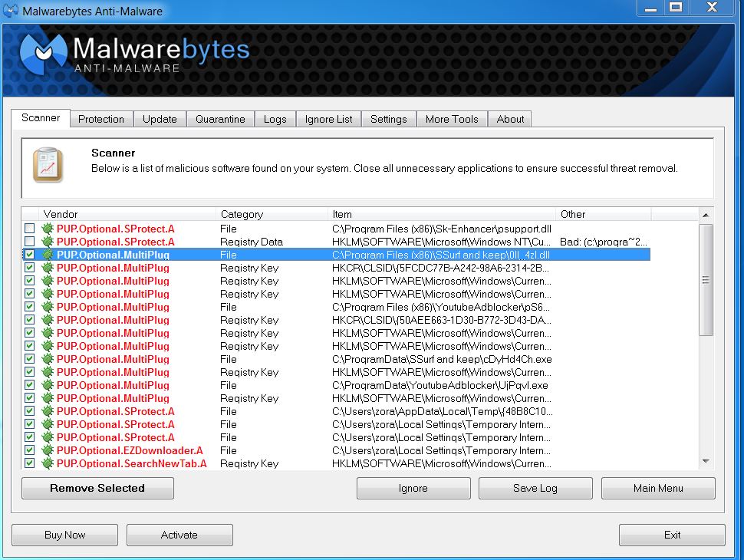744x560 pixels.
Task: Click the Malwarebytes logo icon in banner
Action: pyautogui.click(x=44, y=54)
